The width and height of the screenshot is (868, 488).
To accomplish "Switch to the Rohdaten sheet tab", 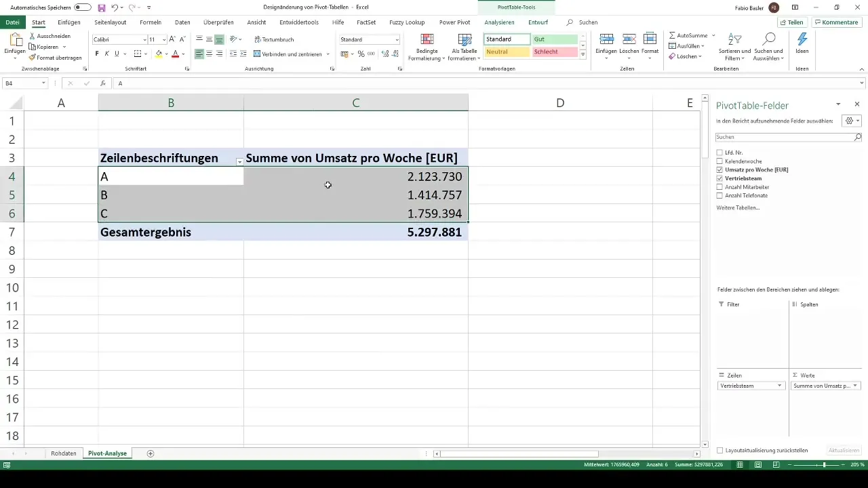I will click(64, 453).
